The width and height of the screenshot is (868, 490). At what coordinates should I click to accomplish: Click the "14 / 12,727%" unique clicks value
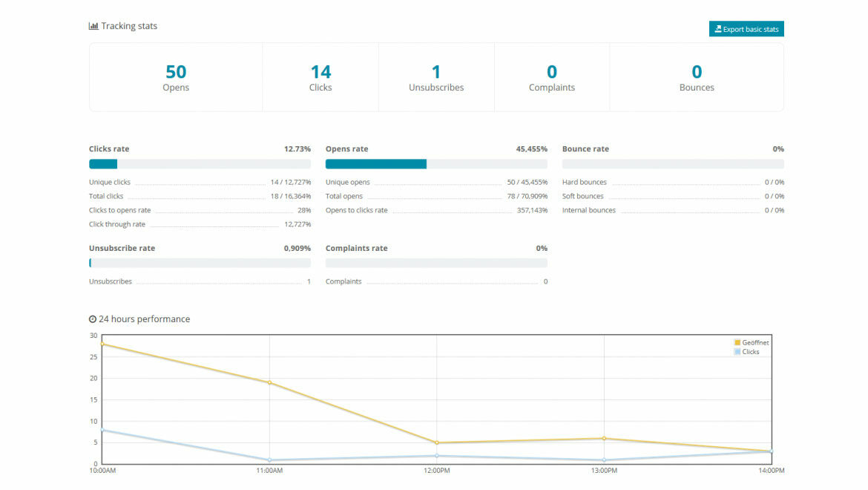291,182
